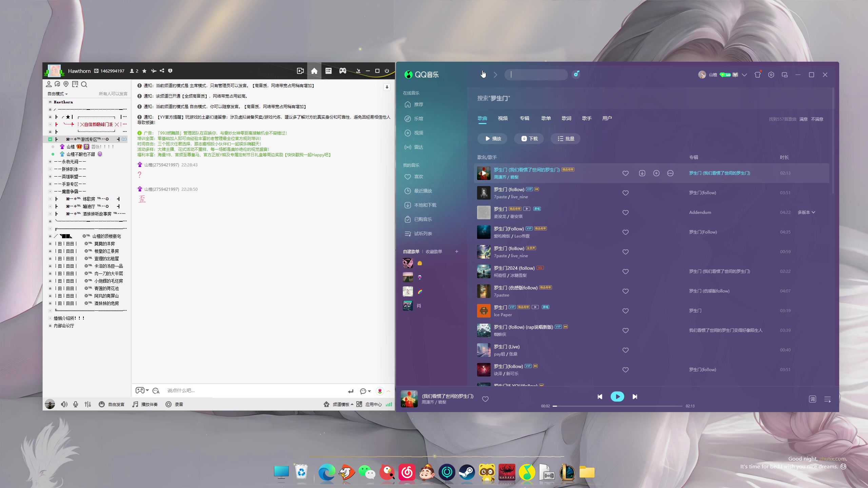
Task: Open YY 录音 recording function
Action: tap(174, 404)
